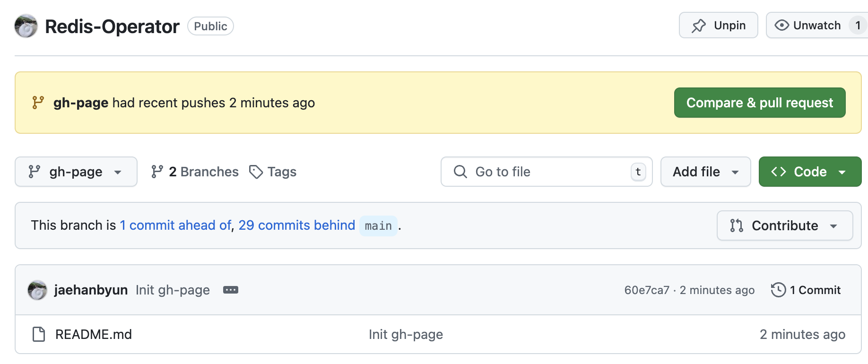
Task: View the 1 Commit history
Action: (806, 290)
